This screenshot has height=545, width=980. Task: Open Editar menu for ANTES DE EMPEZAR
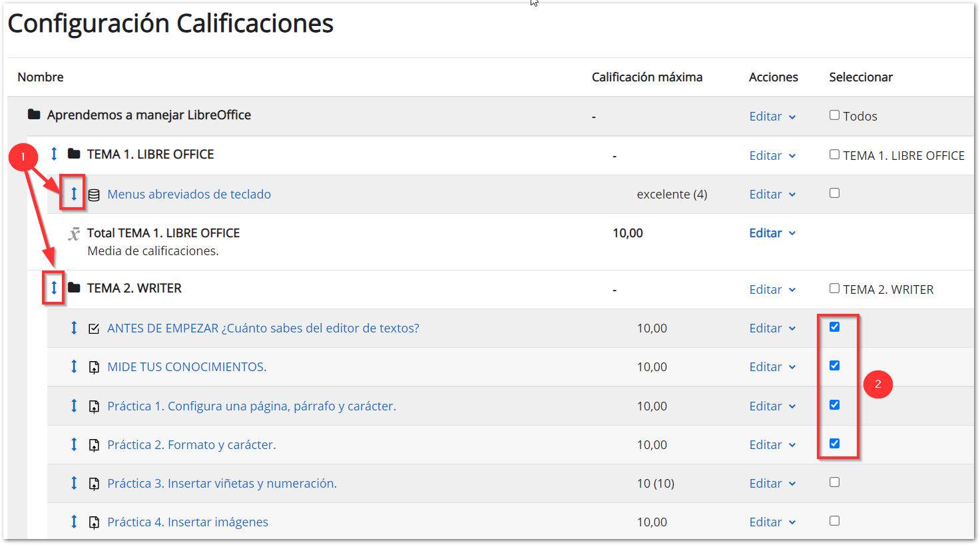(772, 328)
